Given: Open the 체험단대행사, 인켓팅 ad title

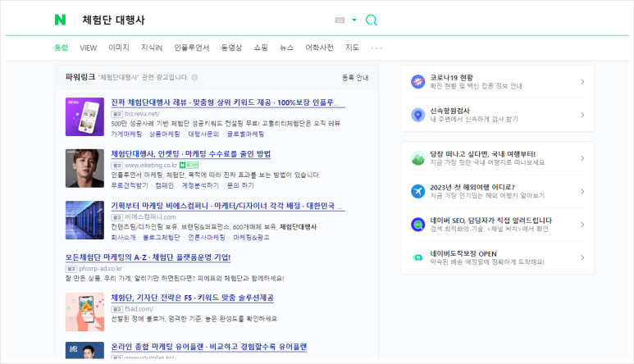Looking at the screenshot, I should [x=191, y=154].
